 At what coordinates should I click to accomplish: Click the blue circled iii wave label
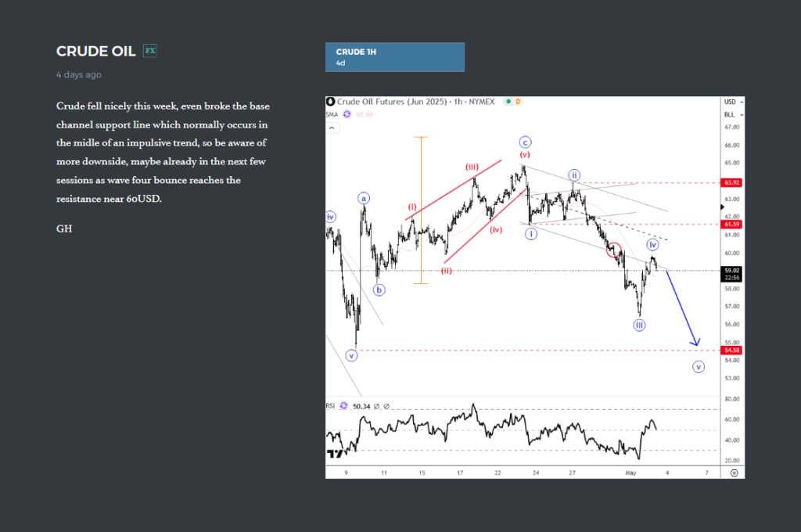[639, 325]
